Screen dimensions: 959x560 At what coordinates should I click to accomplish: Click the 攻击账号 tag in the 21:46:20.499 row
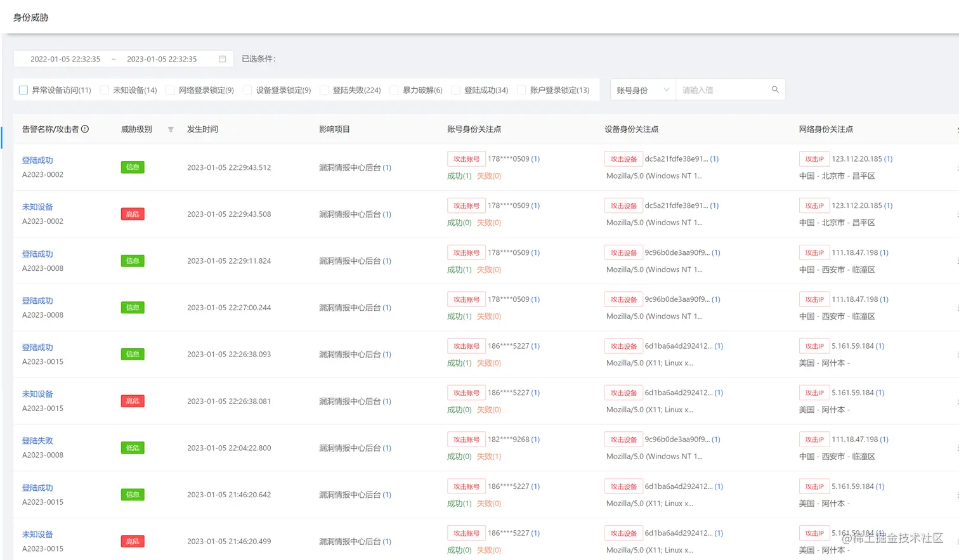pos(466,533)
